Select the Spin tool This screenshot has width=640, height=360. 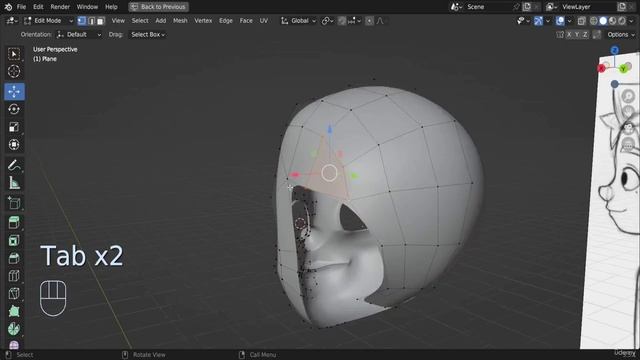click(x=14, y=329)
